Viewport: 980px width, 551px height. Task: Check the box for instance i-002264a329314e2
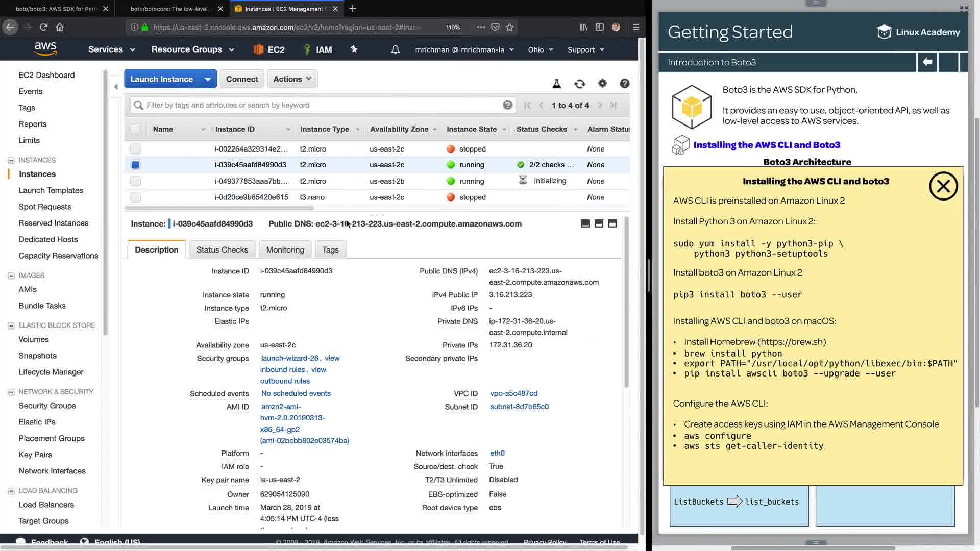click(x=135, y=149)
